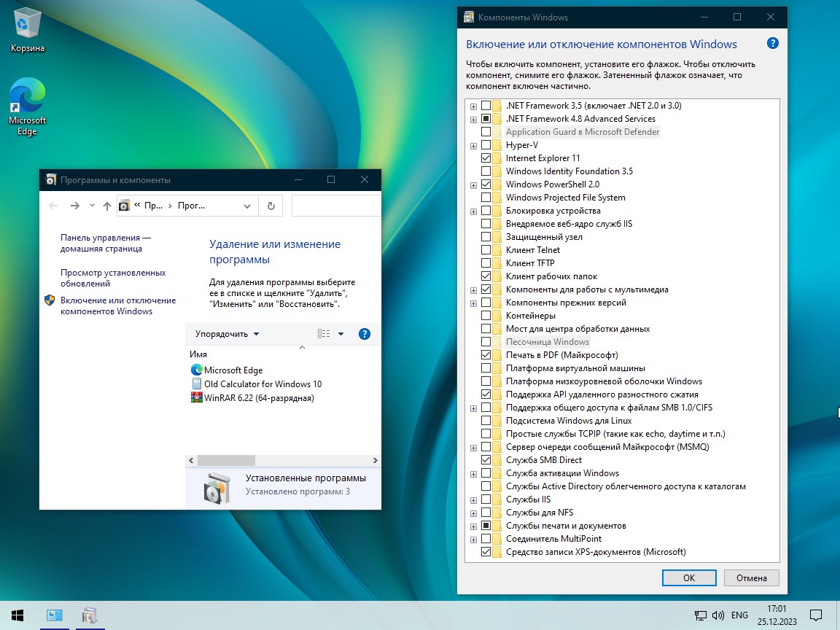
Task: Uncheck Печать в PDF (Майкрософт)
Action: (486, 354)
